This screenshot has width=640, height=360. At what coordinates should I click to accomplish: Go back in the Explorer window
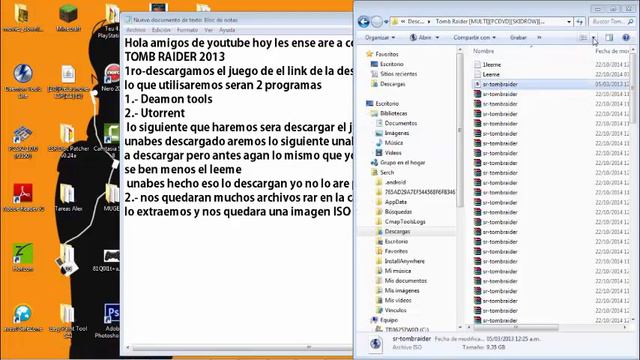pos(363,22)
